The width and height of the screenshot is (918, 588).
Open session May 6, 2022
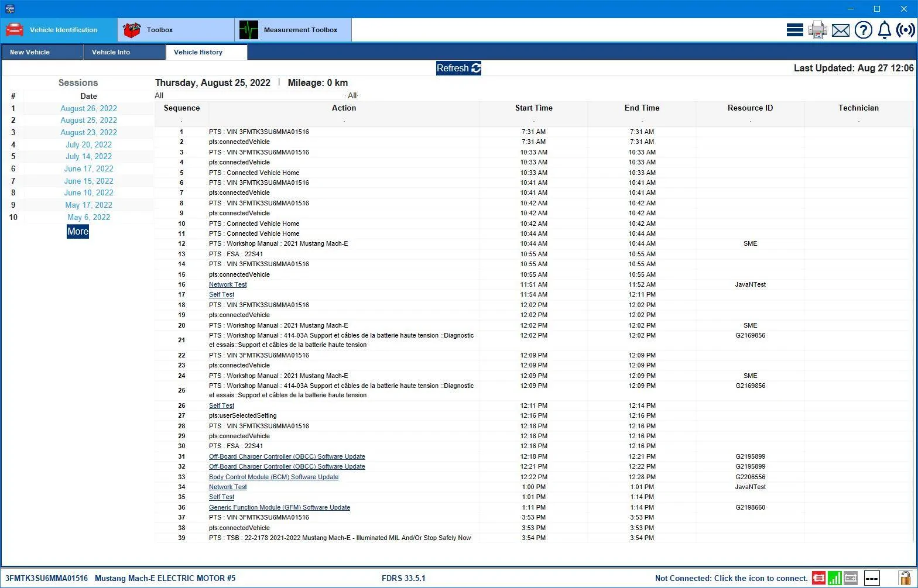pos(88,217)
